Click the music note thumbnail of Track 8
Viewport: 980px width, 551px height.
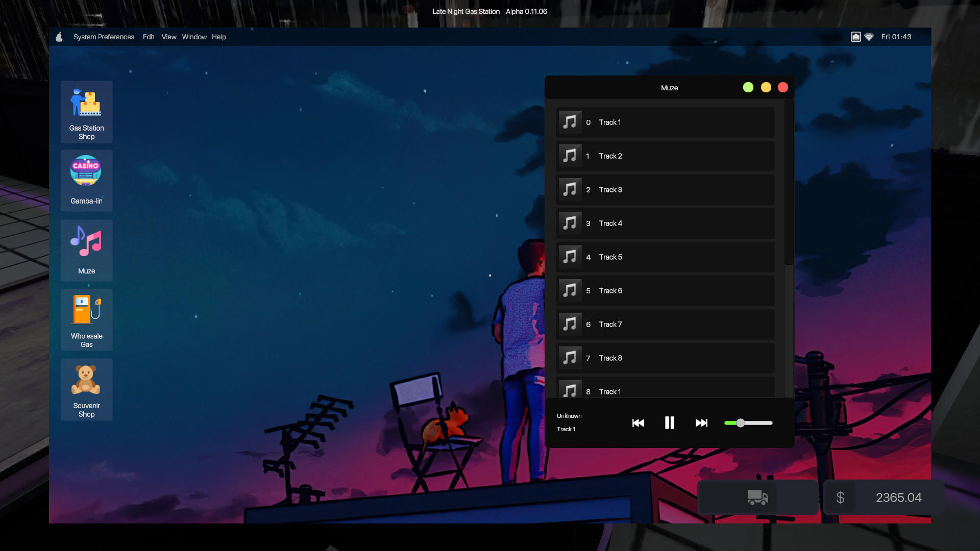570,358
